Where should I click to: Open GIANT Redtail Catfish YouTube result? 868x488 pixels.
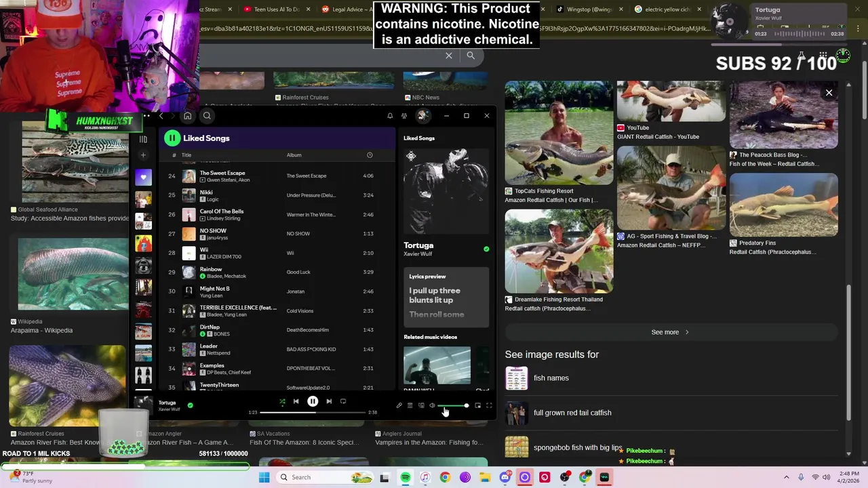tap(671, 110)
